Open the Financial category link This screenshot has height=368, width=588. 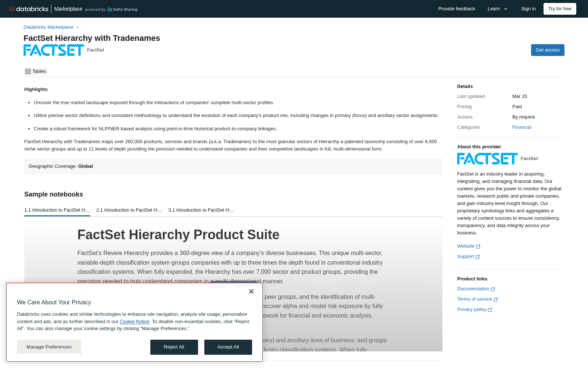click(x=522, y=127)
